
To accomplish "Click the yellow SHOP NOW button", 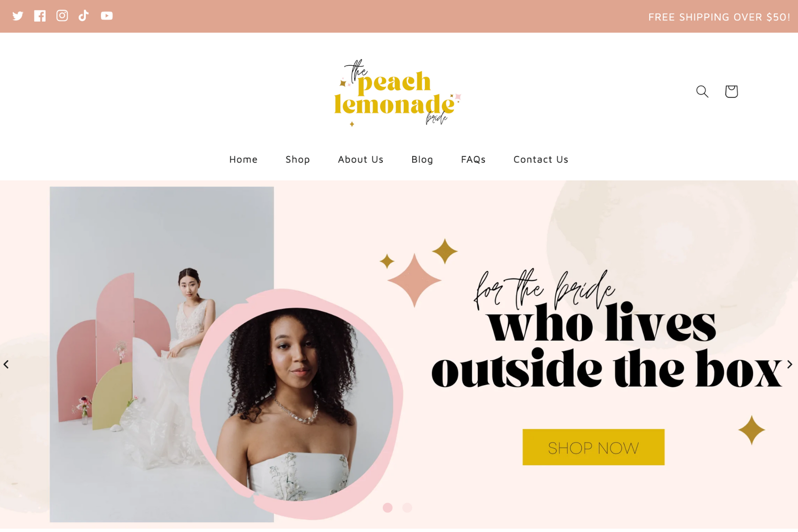I will point(593,447).
